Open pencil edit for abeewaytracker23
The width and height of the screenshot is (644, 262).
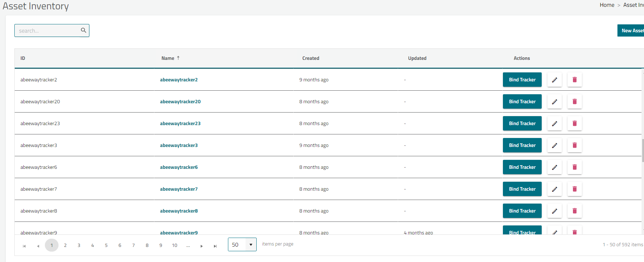pyautogui.click(x=554, y=124)
